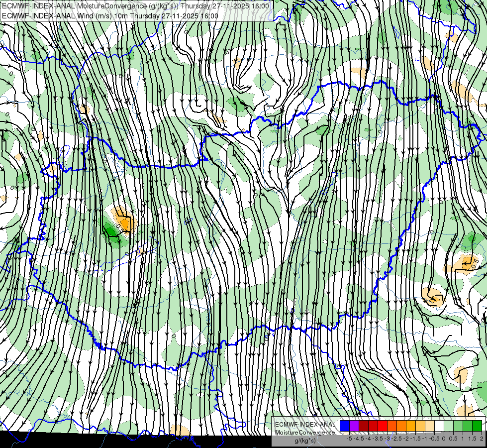Viewport: 487px width, 448px height.
Task: Select the white legend swatch
Action: (439, 426)
